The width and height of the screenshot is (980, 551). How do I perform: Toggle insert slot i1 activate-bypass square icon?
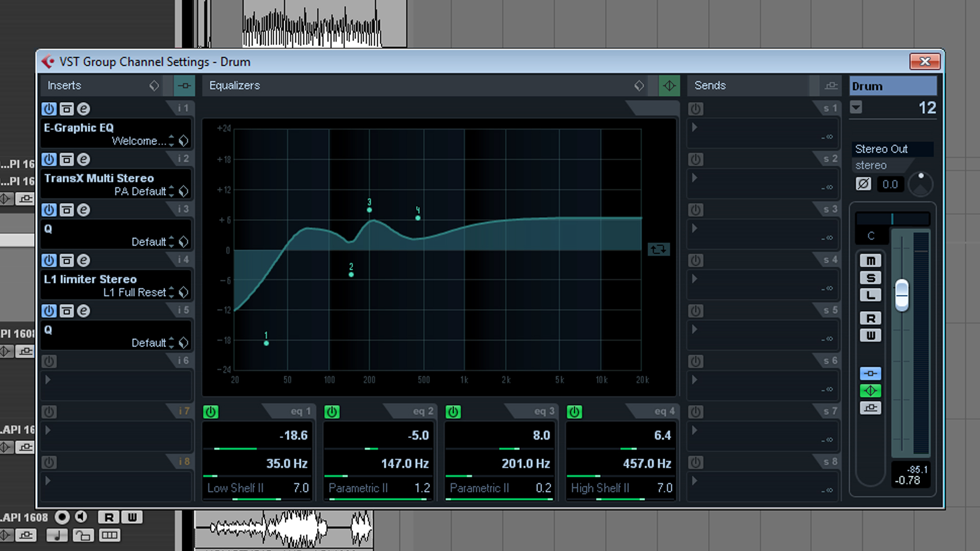[66, 109]
